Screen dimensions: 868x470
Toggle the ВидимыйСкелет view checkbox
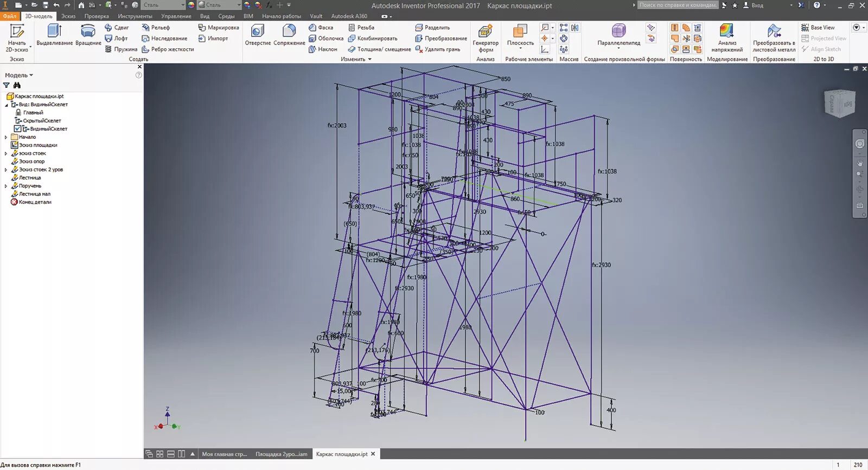pos(17,129)
